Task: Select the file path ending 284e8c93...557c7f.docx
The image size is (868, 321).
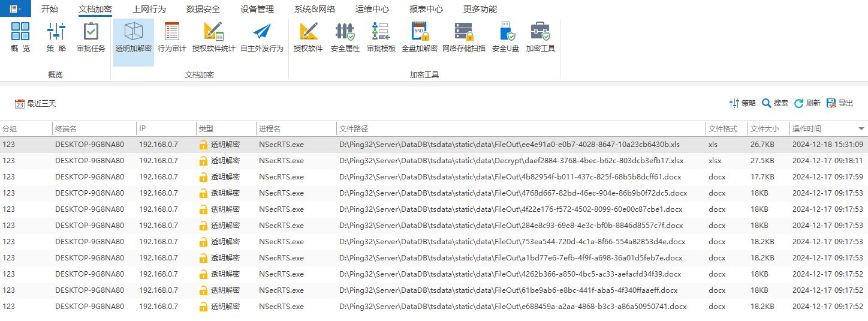Action: [511, 226]
